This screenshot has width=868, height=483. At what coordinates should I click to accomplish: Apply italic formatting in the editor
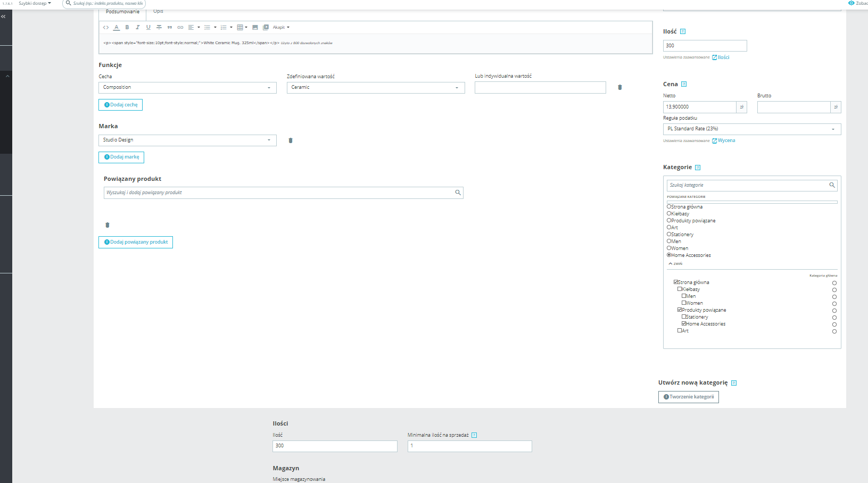(x=138, y=28)
